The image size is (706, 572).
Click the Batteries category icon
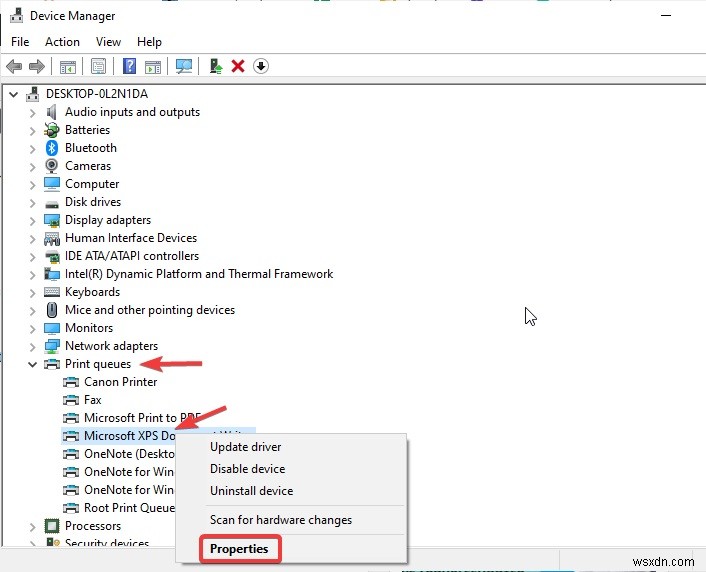tap(52, 130)
